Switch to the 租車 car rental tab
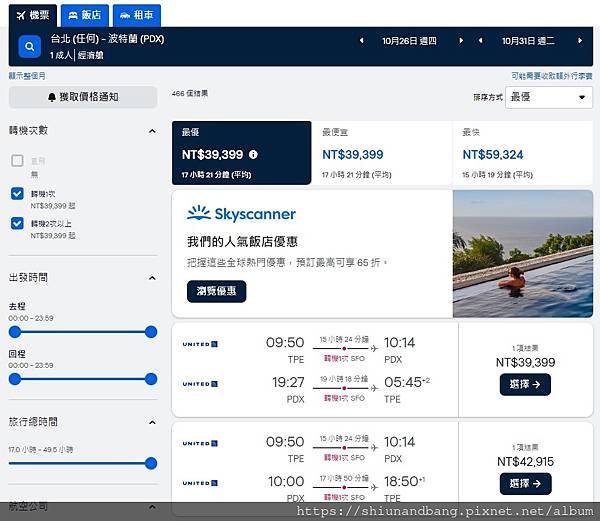 pyautogui.click(x=137, y=15)
